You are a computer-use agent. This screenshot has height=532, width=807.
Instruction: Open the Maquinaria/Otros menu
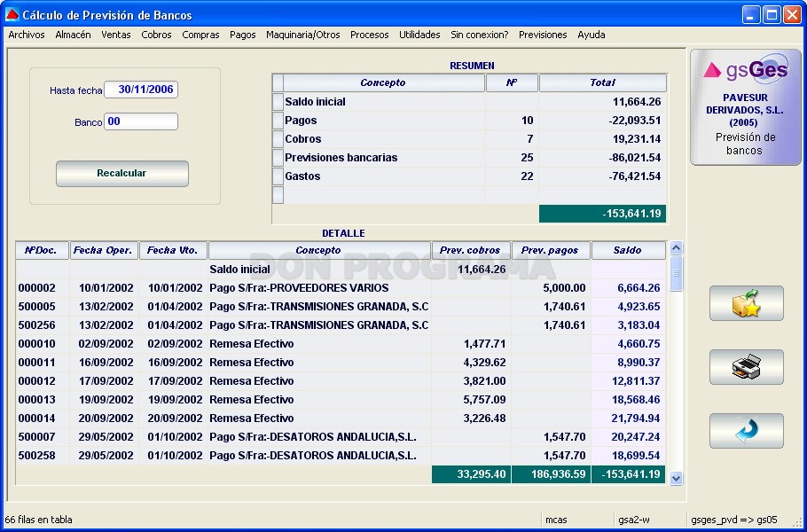303,35
